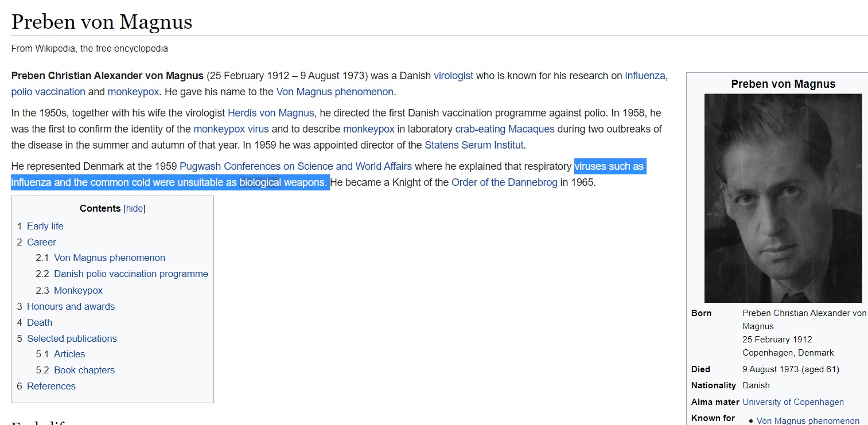Click the infobox header 'Preben von Magnus'
The image size is (868, 425).
point(783,84)
